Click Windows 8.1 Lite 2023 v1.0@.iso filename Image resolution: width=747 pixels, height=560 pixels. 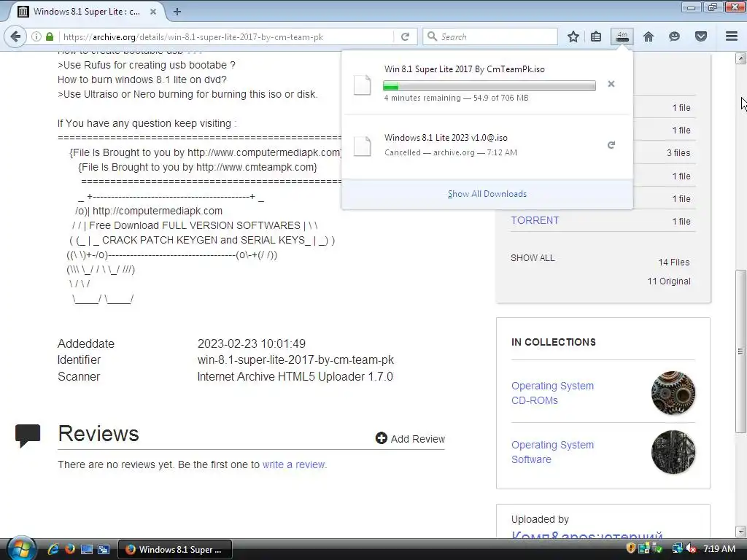(446, 138)
